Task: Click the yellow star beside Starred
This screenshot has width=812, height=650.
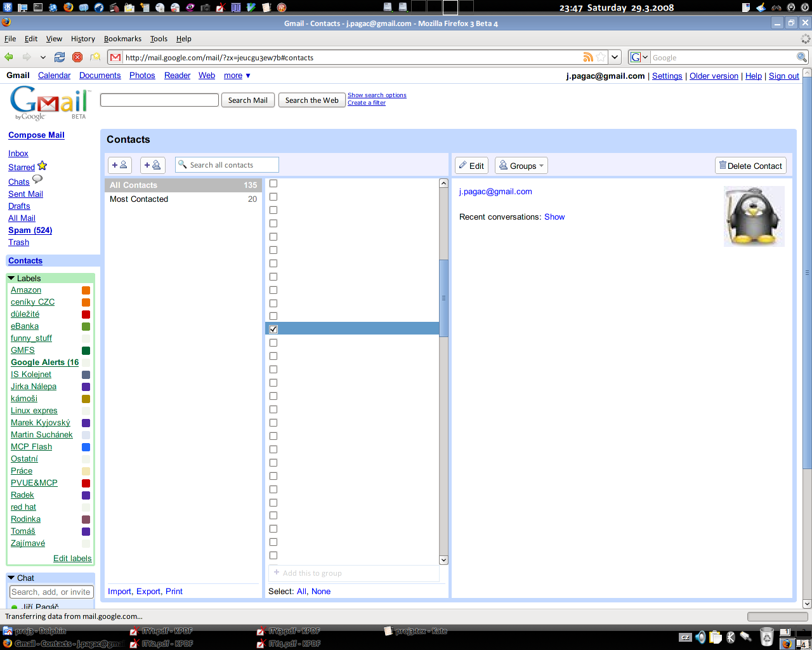Action: click(43, 166)
